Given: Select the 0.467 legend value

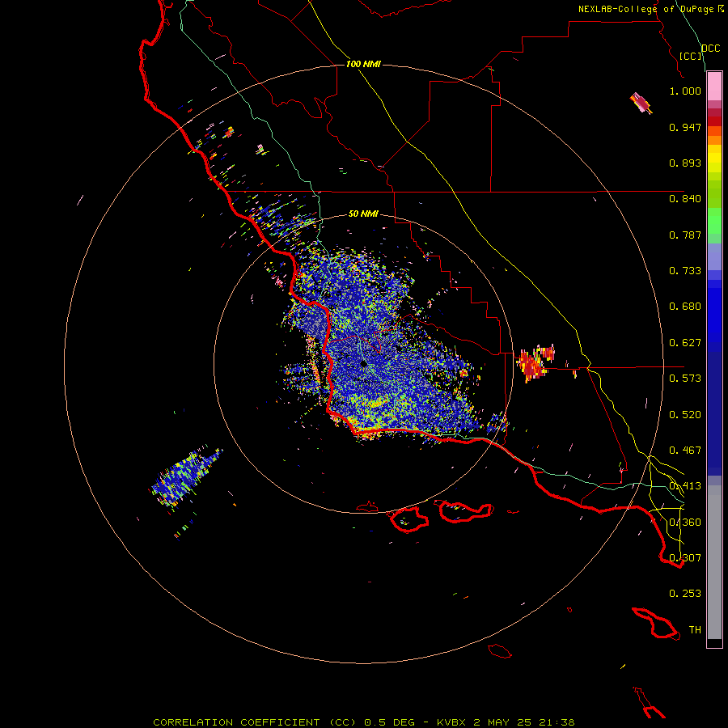Looking at the screenshot, I should (685, 451).
